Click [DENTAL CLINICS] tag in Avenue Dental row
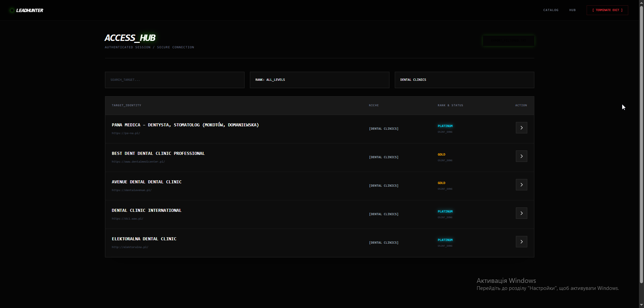 click(x=384, y=186)
